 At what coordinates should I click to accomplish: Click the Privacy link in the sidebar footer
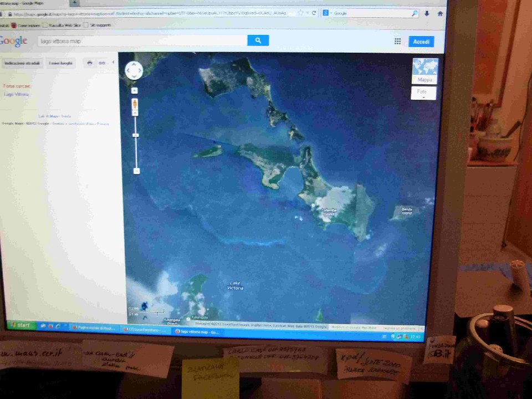pos(103,124)
